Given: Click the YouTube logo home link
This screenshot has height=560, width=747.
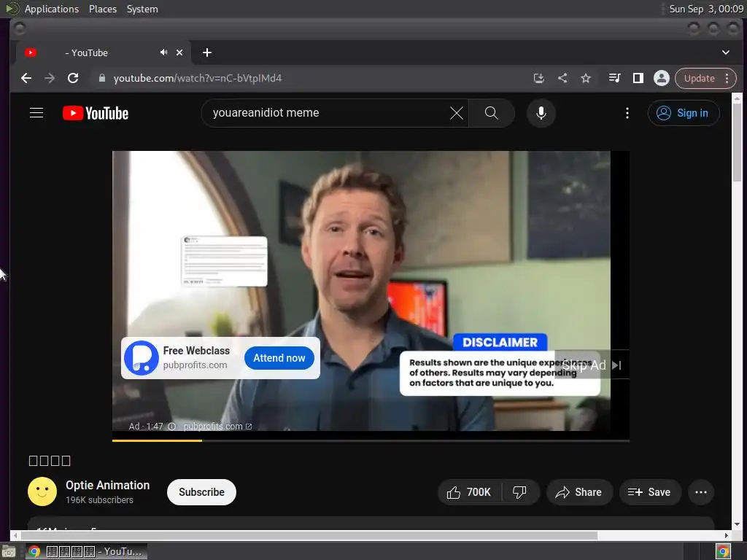Looking at the screenshot, I should (x=96, y=113).
